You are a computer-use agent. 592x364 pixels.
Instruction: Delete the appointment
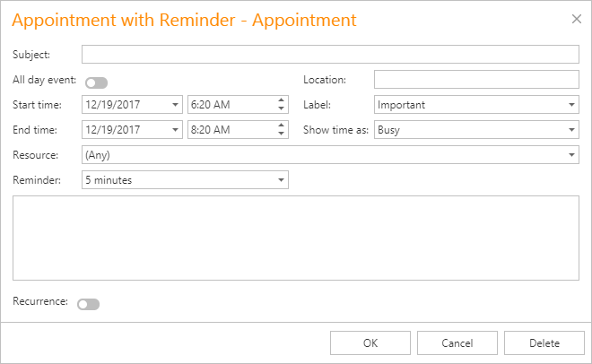point(544,342)
